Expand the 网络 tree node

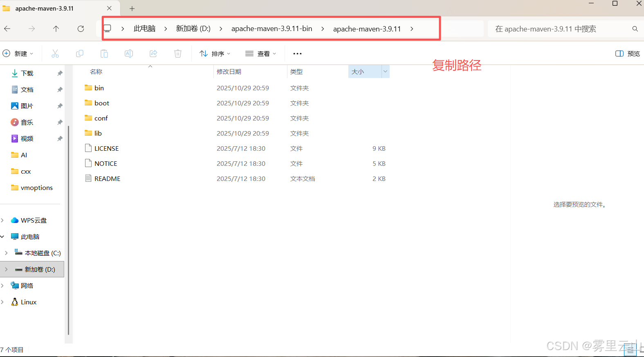(2, 286)
